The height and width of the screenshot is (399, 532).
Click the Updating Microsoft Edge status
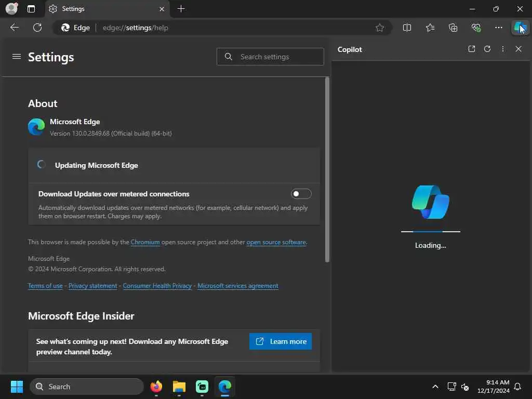click(96, 165)
